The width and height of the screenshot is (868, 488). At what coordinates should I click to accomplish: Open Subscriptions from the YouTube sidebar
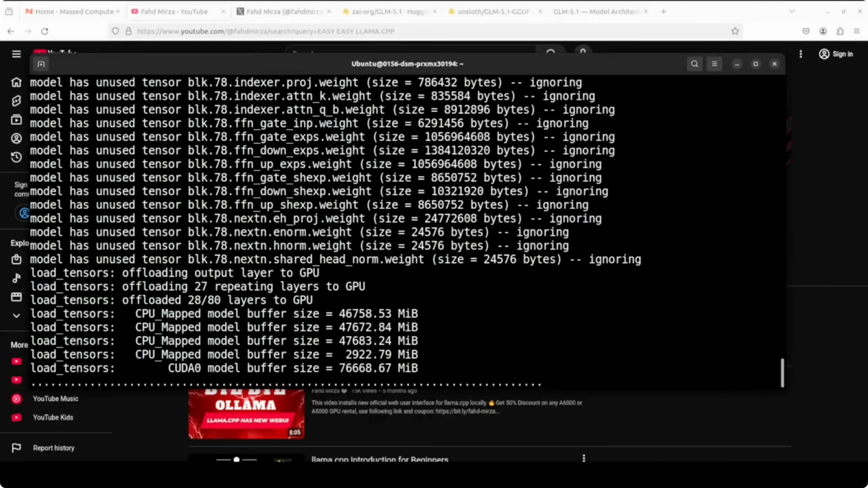[x=16, y=120]
